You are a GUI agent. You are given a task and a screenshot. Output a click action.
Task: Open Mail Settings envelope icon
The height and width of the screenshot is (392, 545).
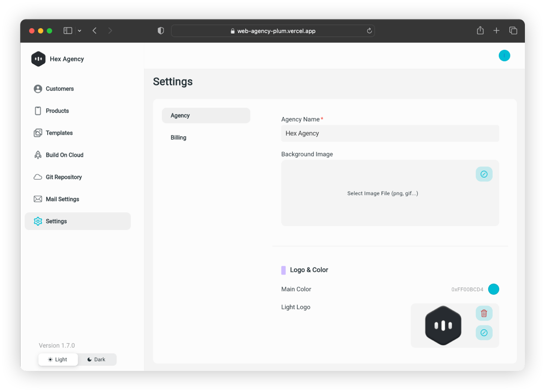click(x=38, y=199)
